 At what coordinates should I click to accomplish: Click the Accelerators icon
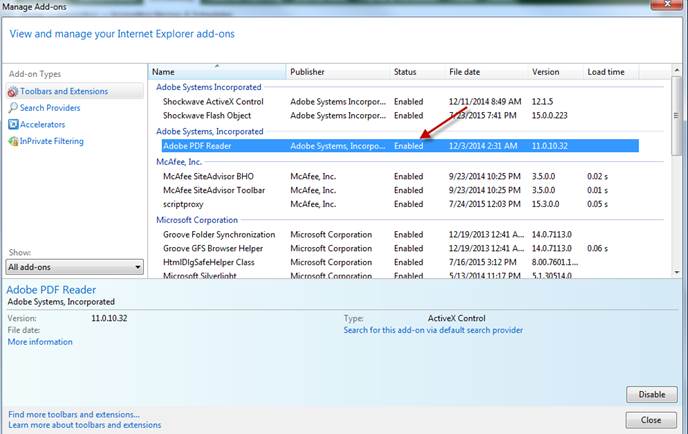pos(13,125)
